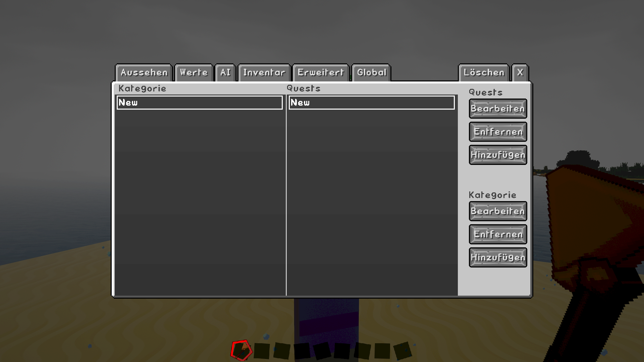Close the editor with X button
This screenshot has width=644, height=362.
click(520, 72)
